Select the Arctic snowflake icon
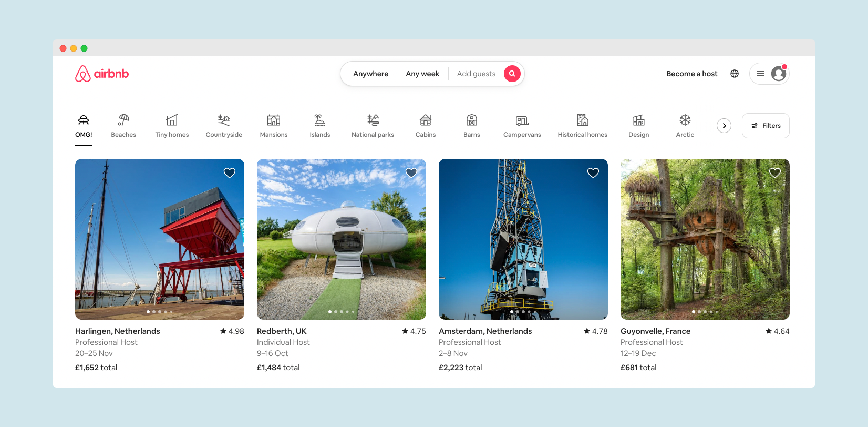The height and width of the screenshot is (427, 868). [685, 120]
